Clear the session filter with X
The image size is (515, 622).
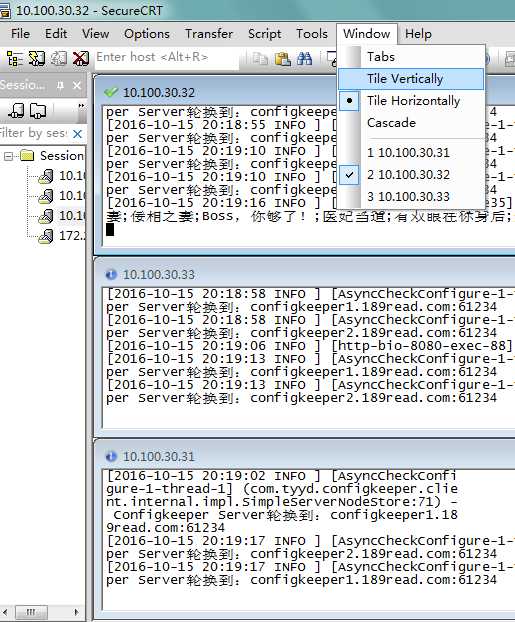(x=78, y=134)
